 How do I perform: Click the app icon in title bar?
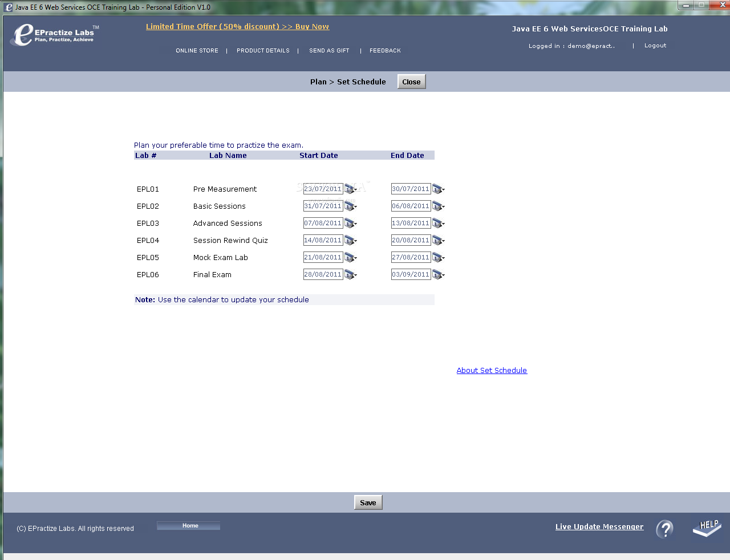tap(9, 7)
